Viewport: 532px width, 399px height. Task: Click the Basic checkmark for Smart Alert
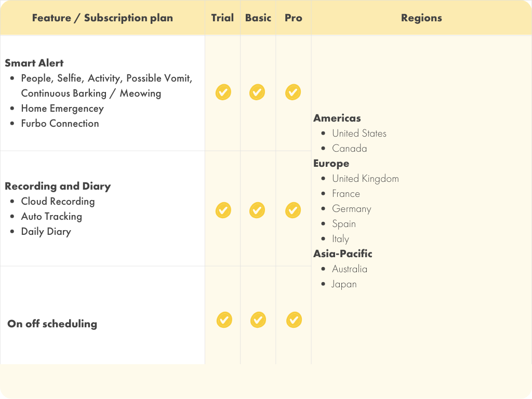point(257,92)
